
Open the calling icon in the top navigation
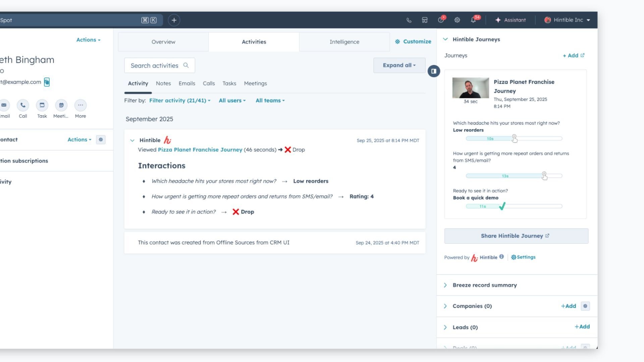point(409,20)
